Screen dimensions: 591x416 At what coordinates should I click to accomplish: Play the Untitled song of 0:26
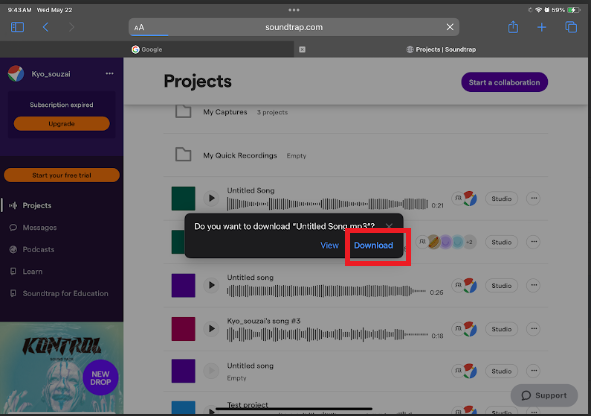(211, 285)
